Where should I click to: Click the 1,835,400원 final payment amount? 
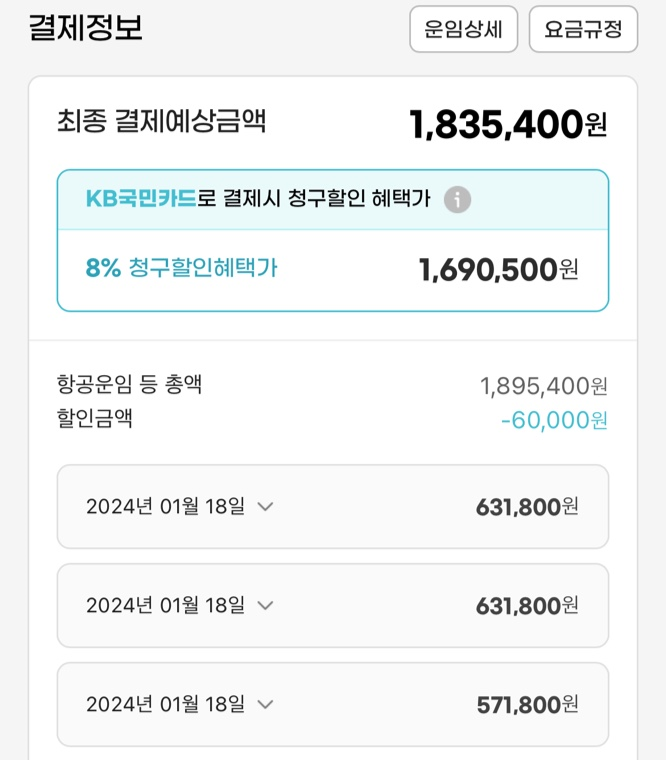(x=507, y=124)
